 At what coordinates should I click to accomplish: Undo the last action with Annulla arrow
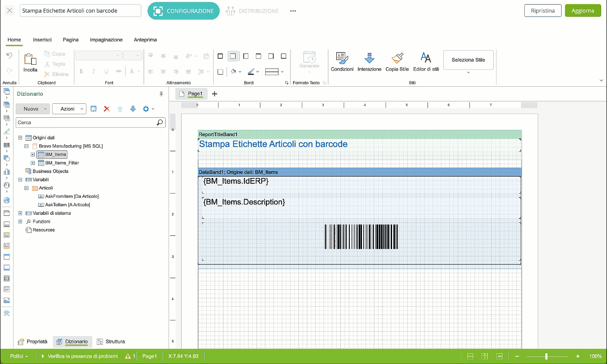point(9,55)
